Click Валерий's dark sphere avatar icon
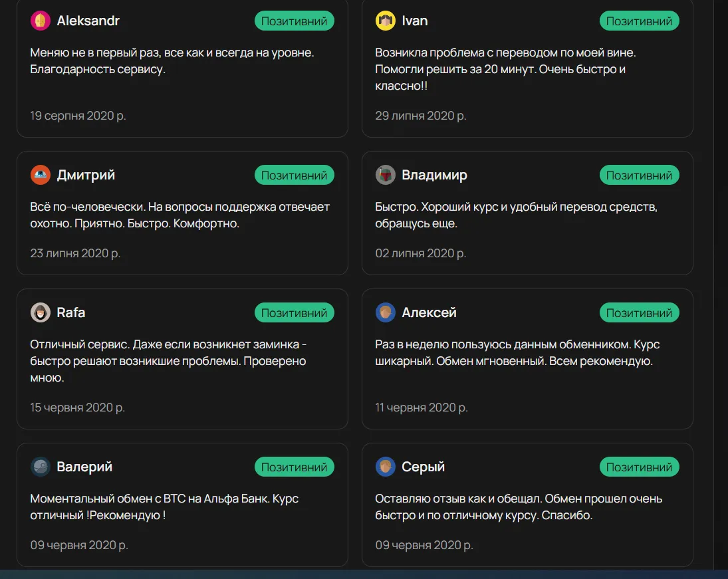Screen dimensions: 728x579 (41, 467)
